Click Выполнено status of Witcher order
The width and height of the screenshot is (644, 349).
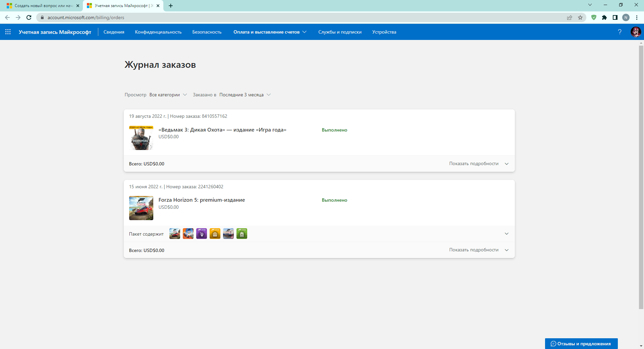point(334,130)
